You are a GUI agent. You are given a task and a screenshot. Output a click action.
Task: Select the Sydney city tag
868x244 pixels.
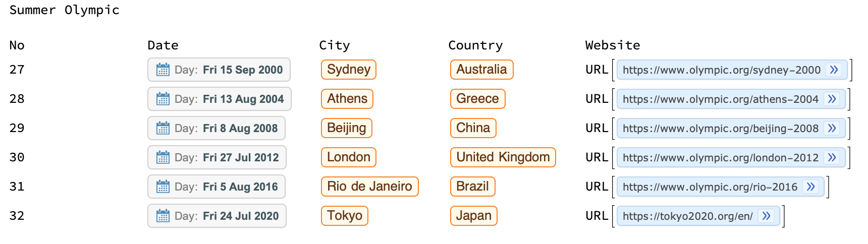tap(349, 70)
